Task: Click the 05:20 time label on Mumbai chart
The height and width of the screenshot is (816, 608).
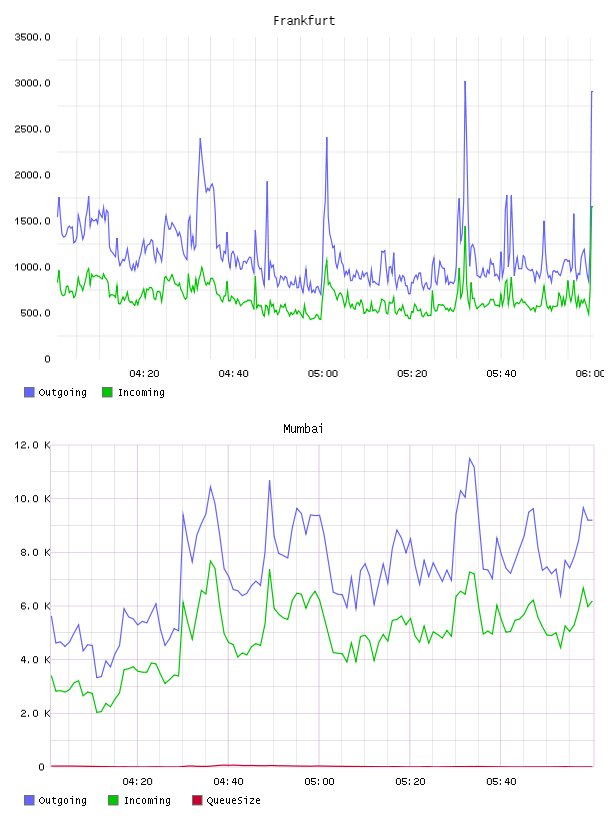Action: tap(410, 782)
